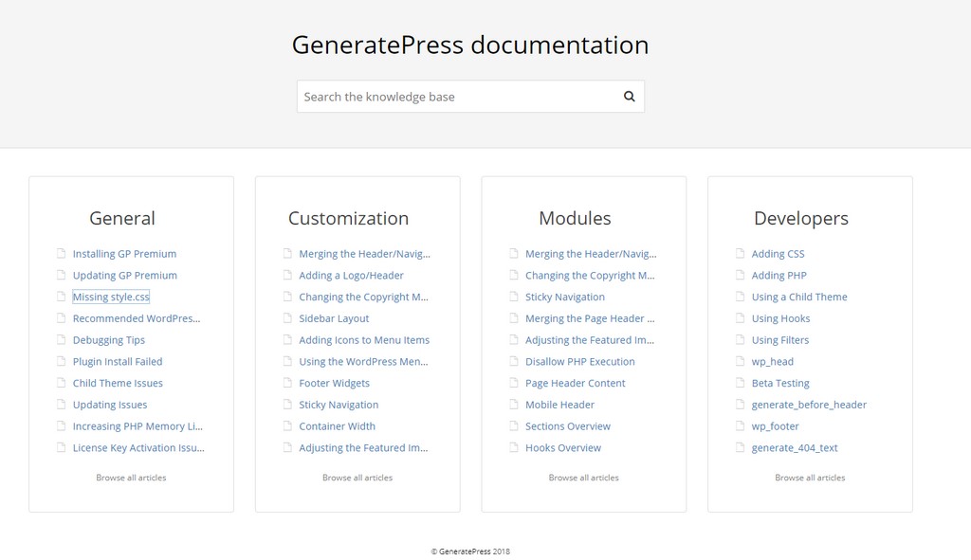This screenshot has height=560, width=971.
Task: Open the Updating GP Premium article
Action: (125, 276)
